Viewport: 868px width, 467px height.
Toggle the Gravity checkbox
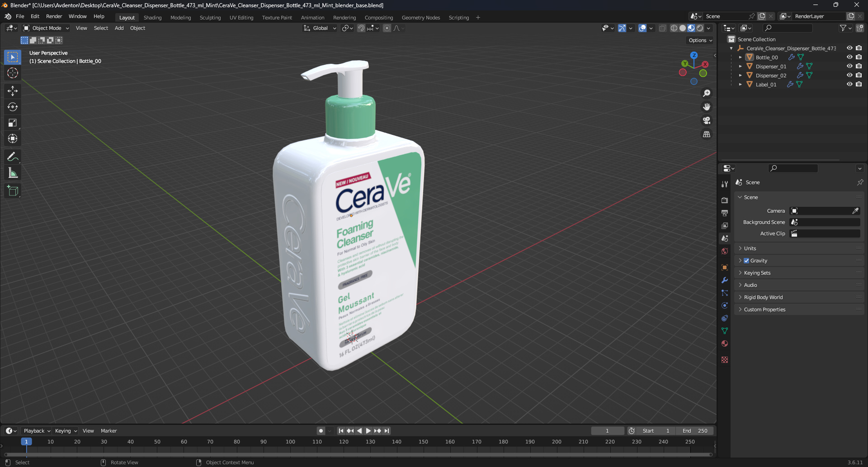pyautogui.click(x=746, y=261)
